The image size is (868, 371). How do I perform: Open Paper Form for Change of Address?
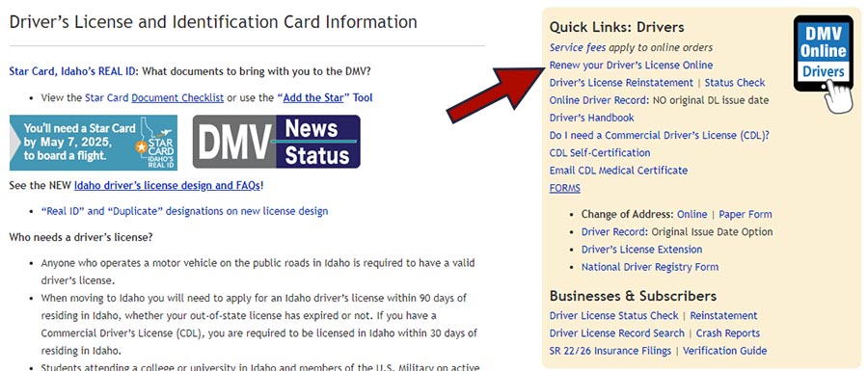[746, 214]
